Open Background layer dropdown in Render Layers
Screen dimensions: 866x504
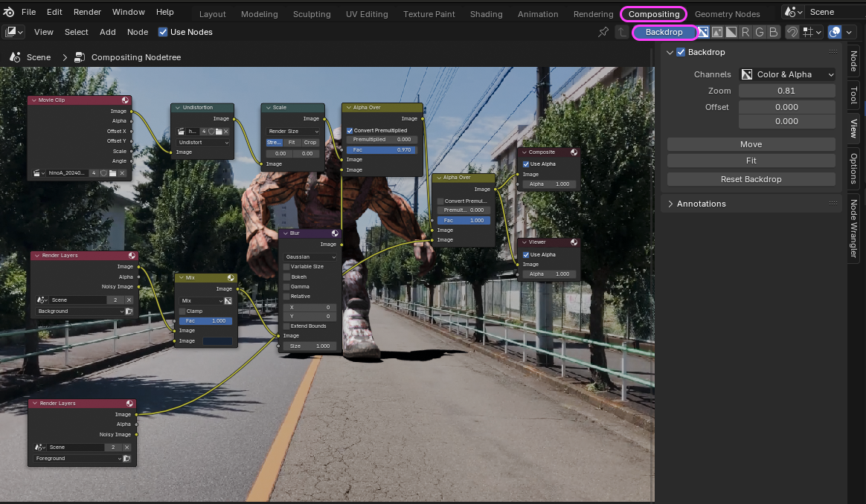pyautogui.click(x=80, y=311)
